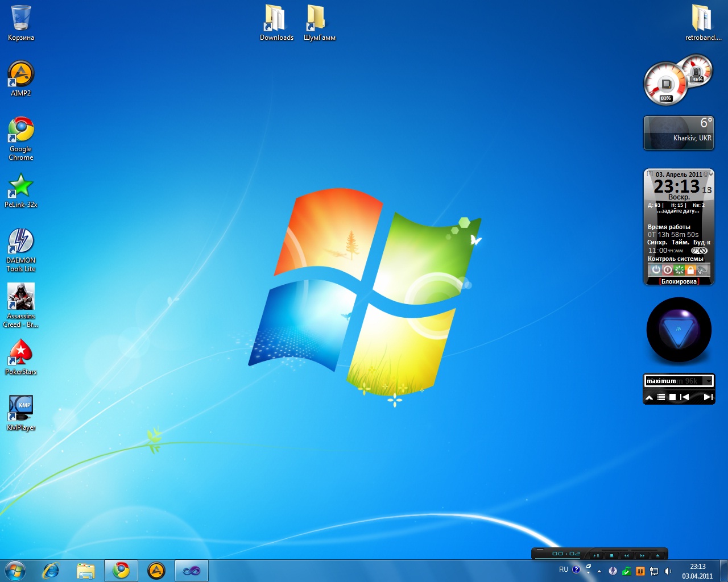This screenshot has height=582, width=728.
Task: Expand hidden tray icons arrow
Action: 599,571
